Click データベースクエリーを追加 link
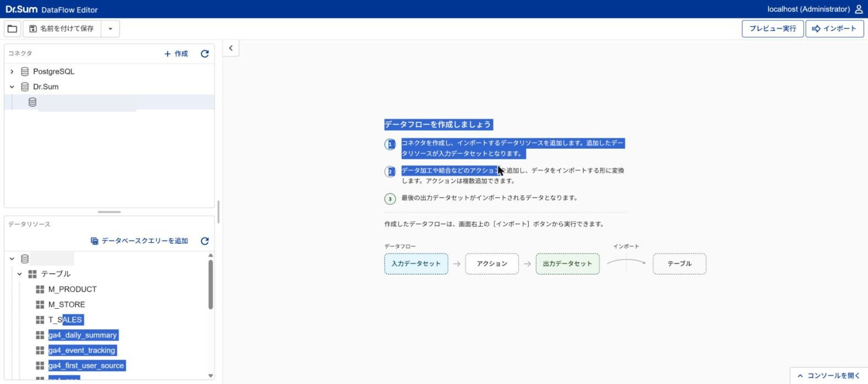The height and width of the screenshot is (384, 868). tap(139, 241)
